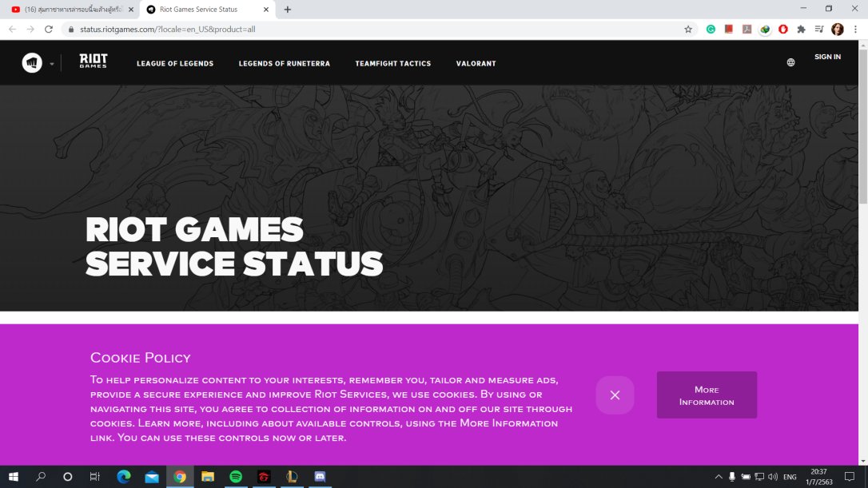This screenshot has height=488, width=868.
Task: Open the round green-and-red extension icon
Action: (765, 30)
